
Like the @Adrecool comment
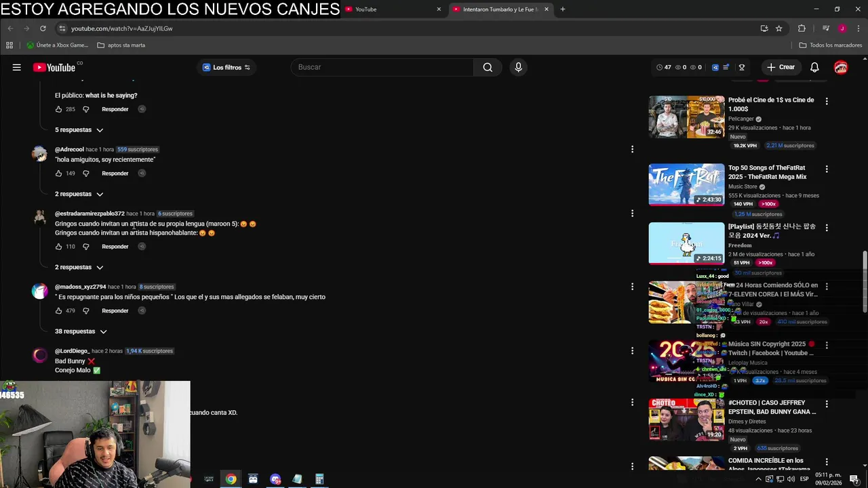point(59,174)
